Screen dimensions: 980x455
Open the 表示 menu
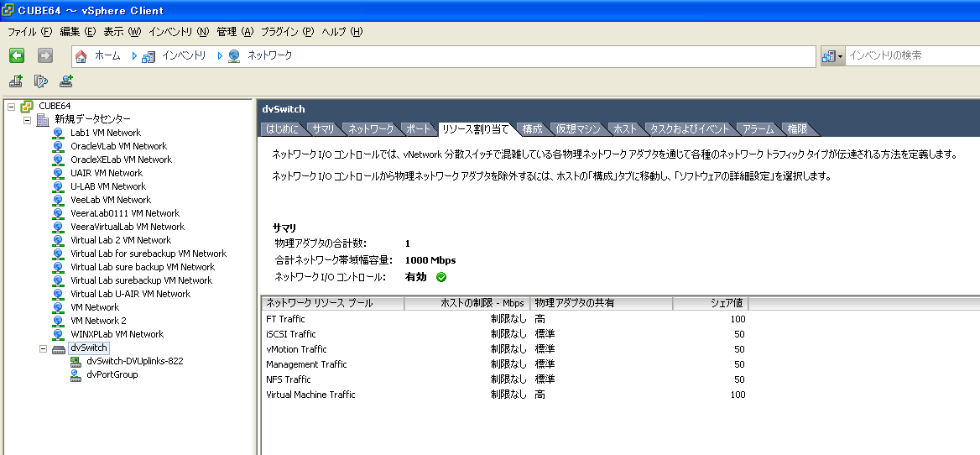tap(122, 32)
